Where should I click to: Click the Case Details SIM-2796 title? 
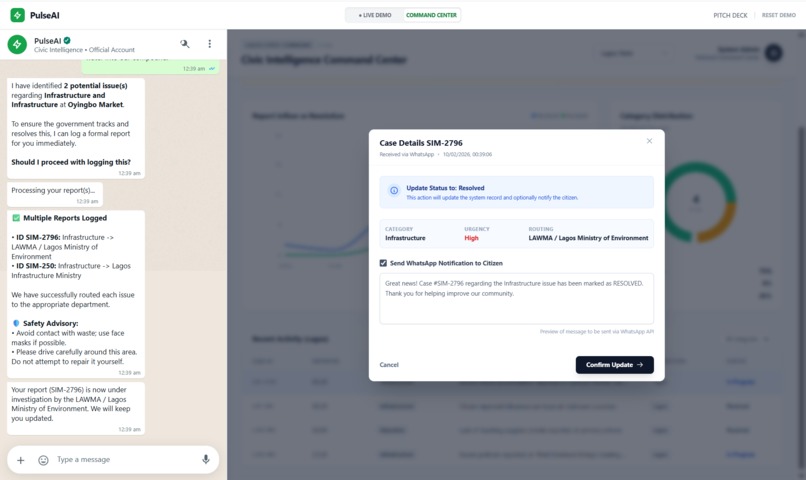(421, 143)
